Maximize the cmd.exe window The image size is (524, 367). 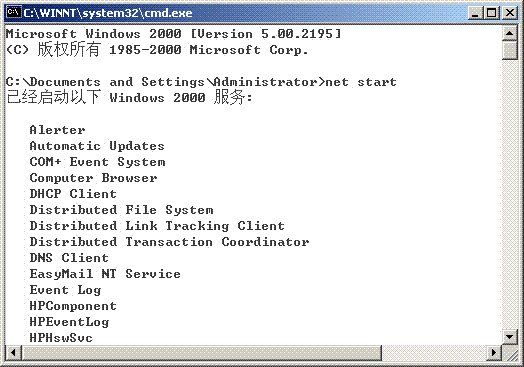coord(491,13)
